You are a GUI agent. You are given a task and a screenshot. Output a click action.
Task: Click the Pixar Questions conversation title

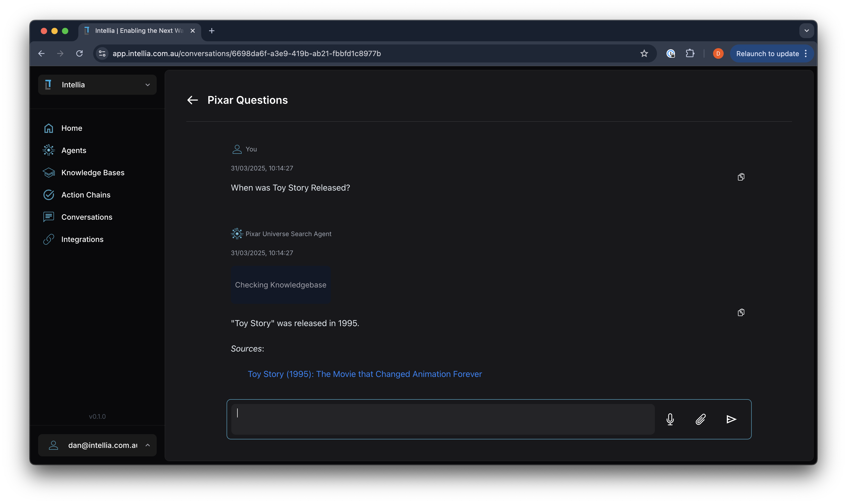coord(247,100)
